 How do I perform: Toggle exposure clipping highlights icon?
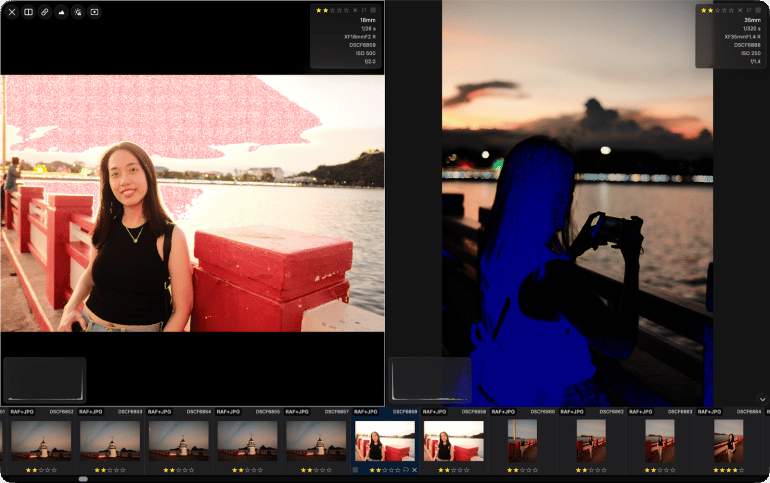point(78,12)
